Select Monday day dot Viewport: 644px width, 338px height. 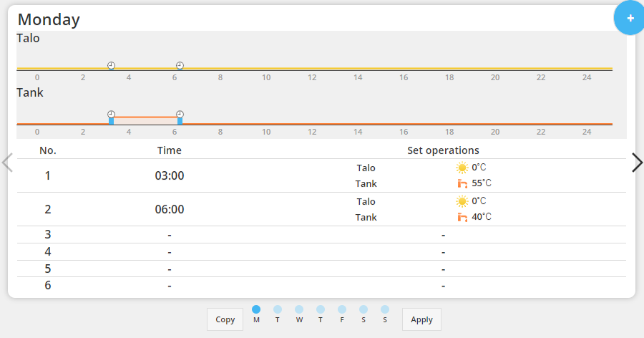(x=256, y=309)
